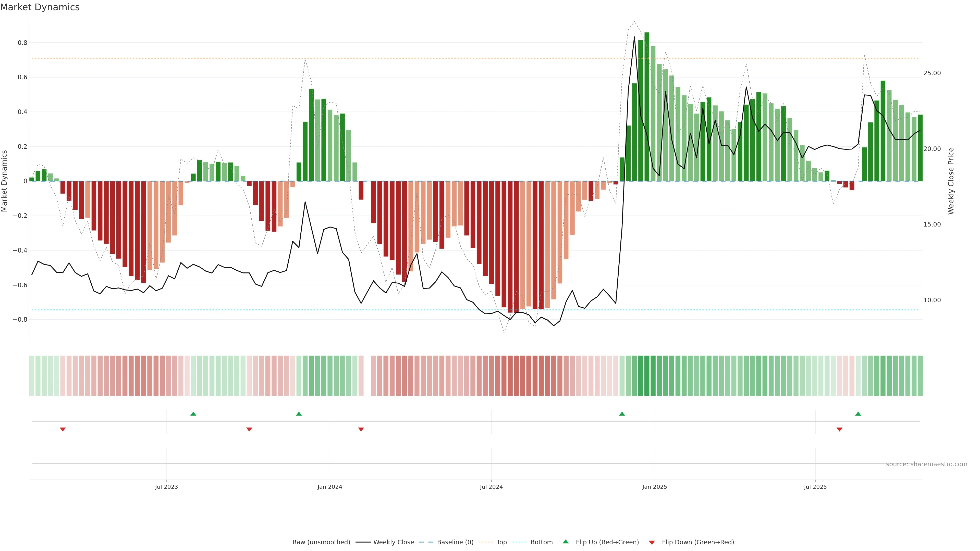Click the first red flip-down marker at far left

click(x=63, y=429)
